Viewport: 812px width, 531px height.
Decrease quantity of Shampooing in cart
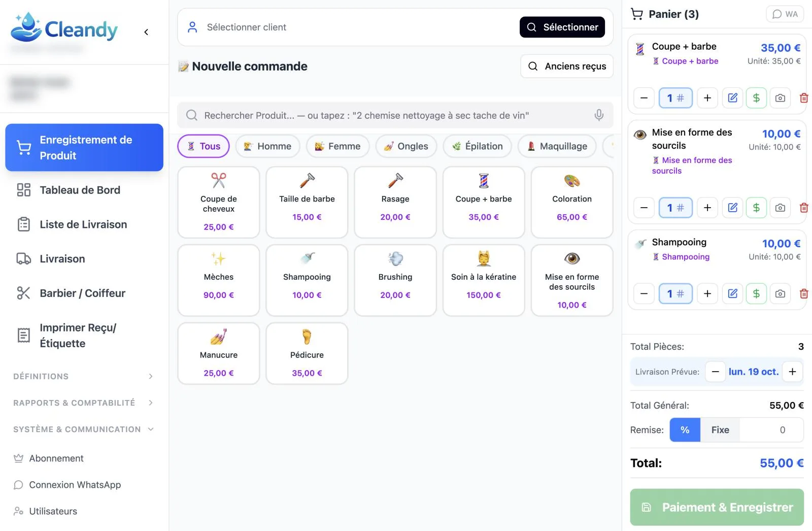[x=644, y=293]
